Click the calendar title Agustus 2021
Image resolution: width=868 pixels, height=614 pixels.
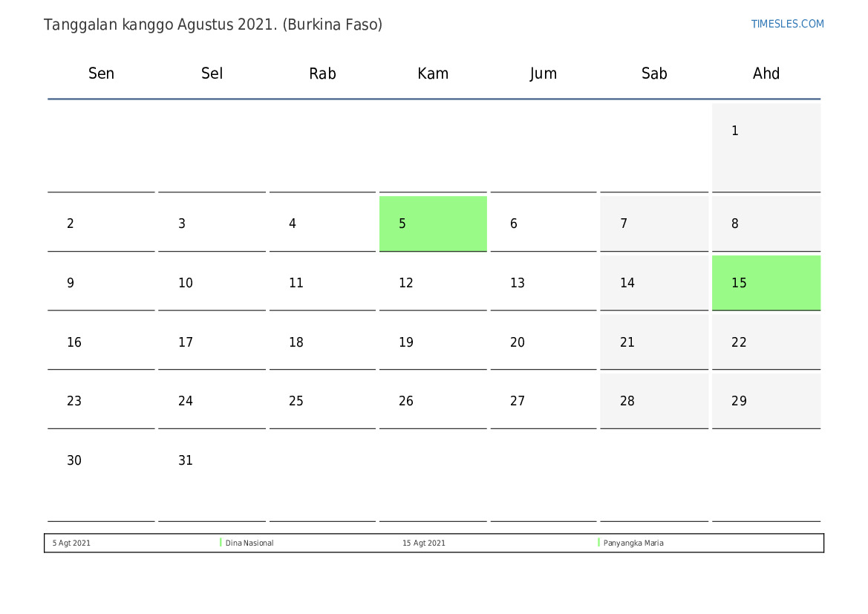[213, 25]
